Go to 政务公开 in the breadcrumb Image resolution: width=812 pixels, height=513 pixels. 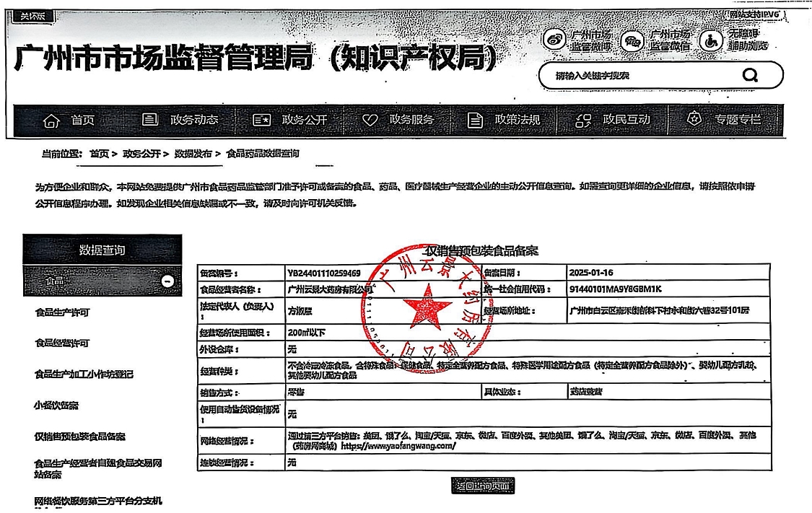point(141,154)
